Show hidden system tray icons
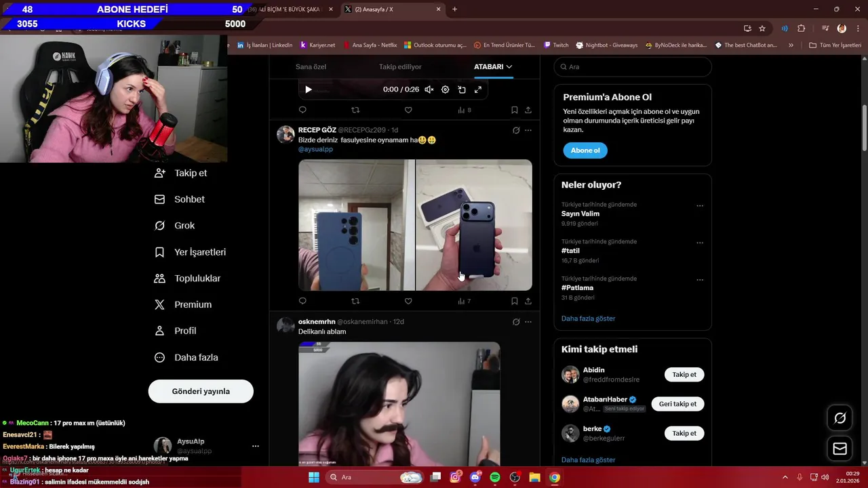Screen dimensions: 868x488 (x=785, y=477)
